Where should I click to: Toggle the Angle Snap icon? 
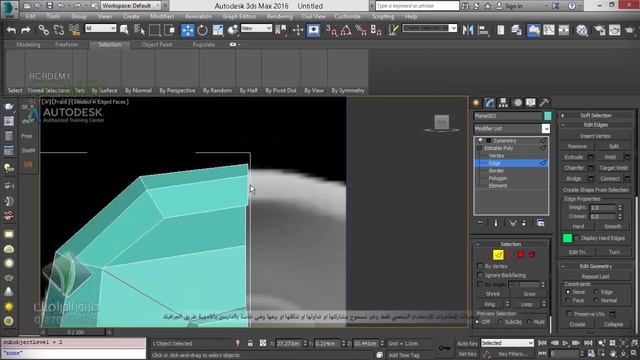(x=346, y=30)
